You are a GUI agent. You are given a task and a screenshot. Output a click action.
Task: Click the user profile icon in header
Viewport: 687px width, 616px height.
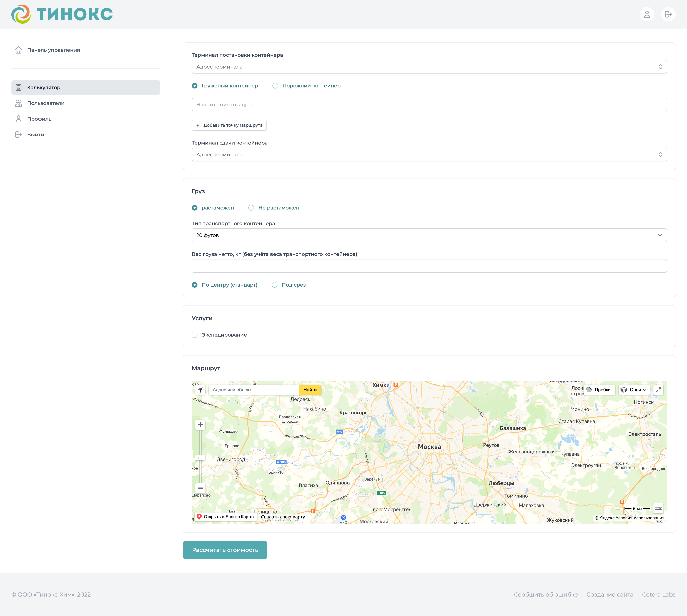click(x=647, y=14)
